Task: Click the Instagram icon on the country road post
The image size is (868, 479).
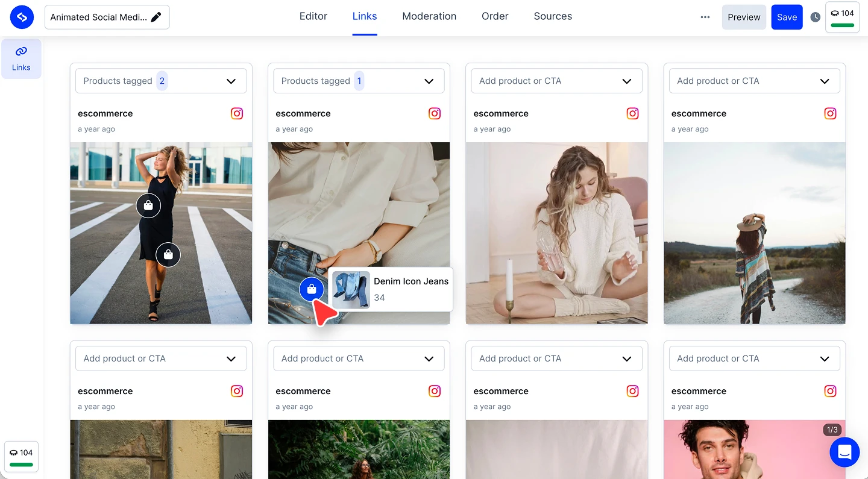Action: coord(830,113)
